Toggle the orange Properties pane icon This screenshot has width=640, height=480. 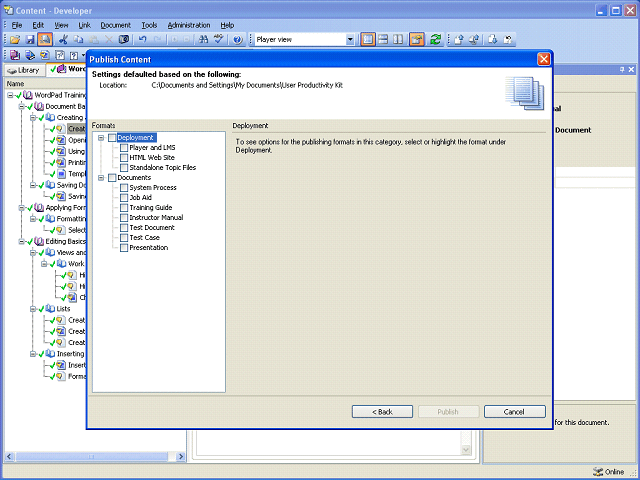pos(416,40)
